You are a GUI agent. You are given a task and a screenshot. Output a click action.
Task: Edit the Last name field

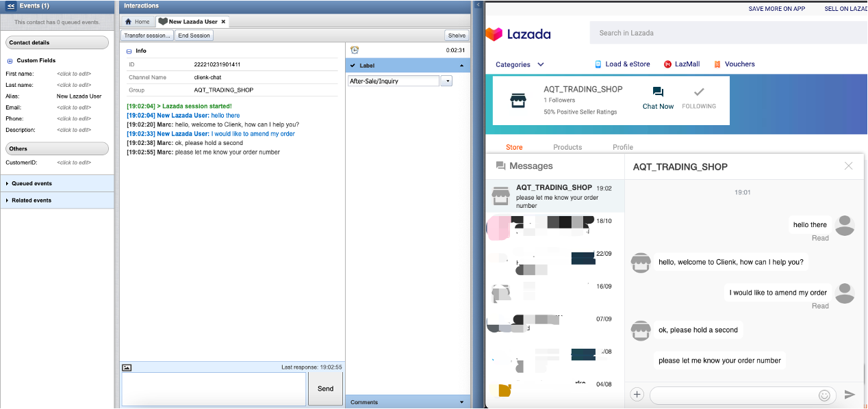tap(74, 85)
